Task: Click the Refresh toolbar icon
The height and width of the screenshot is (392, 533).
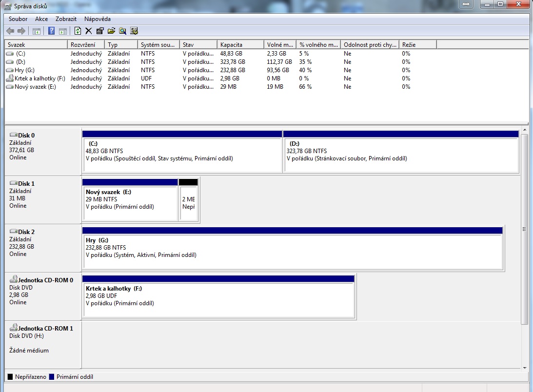Action: pyautogui.click(x=78, y=31)
